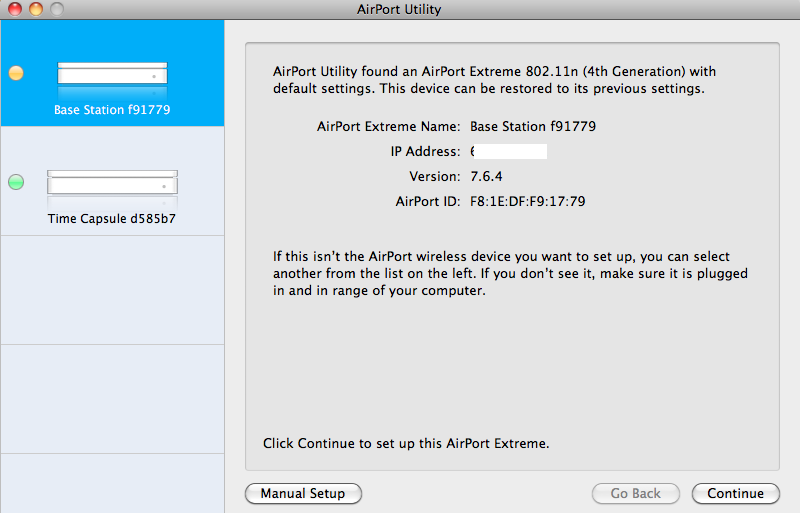Click the red close window button
The height and width of the screenshot is (513, 800).
point(15,9)
